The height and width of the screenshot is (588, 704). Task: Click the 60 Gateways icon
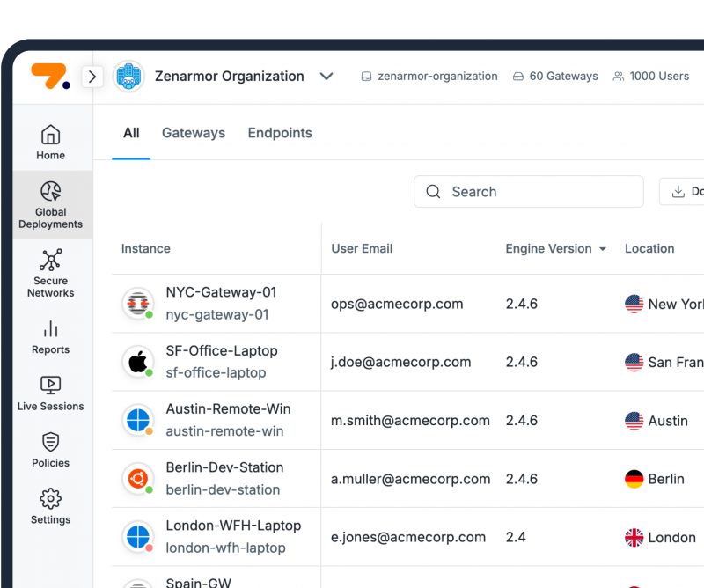click(518, 77)
